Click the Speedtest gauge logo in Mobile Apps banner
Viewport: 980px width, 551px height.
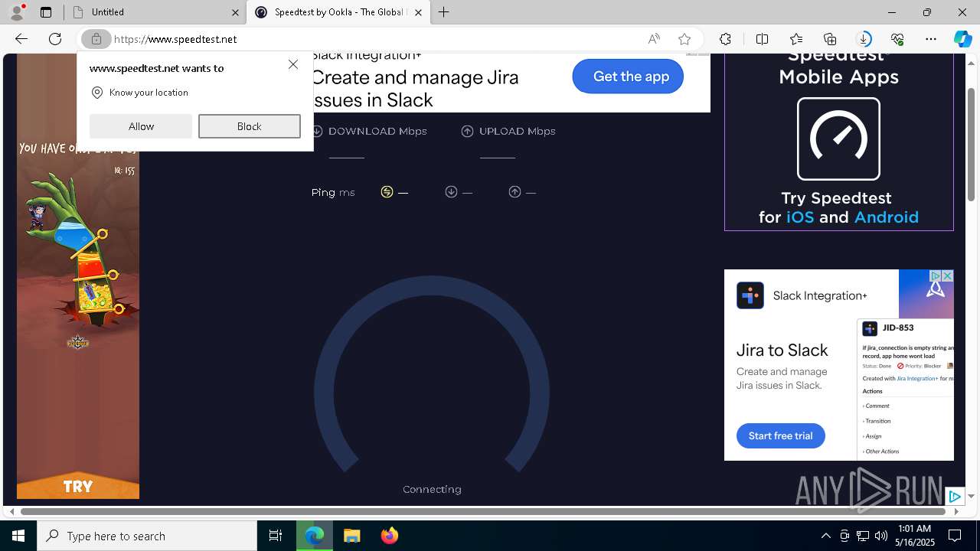click(838, 139)
